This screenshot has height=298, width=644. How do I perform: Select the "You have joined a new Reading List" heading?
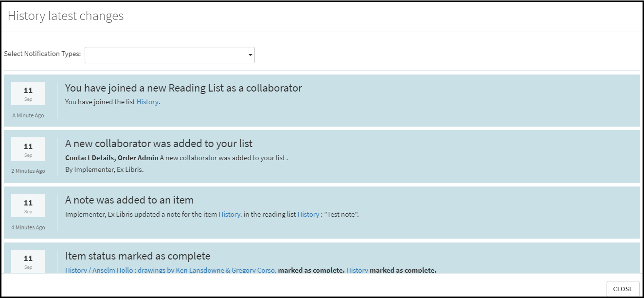(x=183, y=88)
